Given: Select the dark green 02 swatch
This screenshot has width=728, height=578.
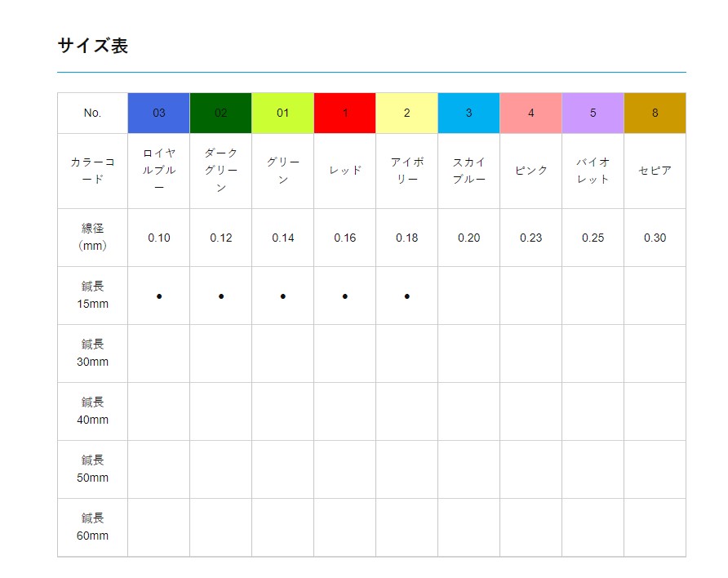Looking at the screenshot, I should click(220, 113).
